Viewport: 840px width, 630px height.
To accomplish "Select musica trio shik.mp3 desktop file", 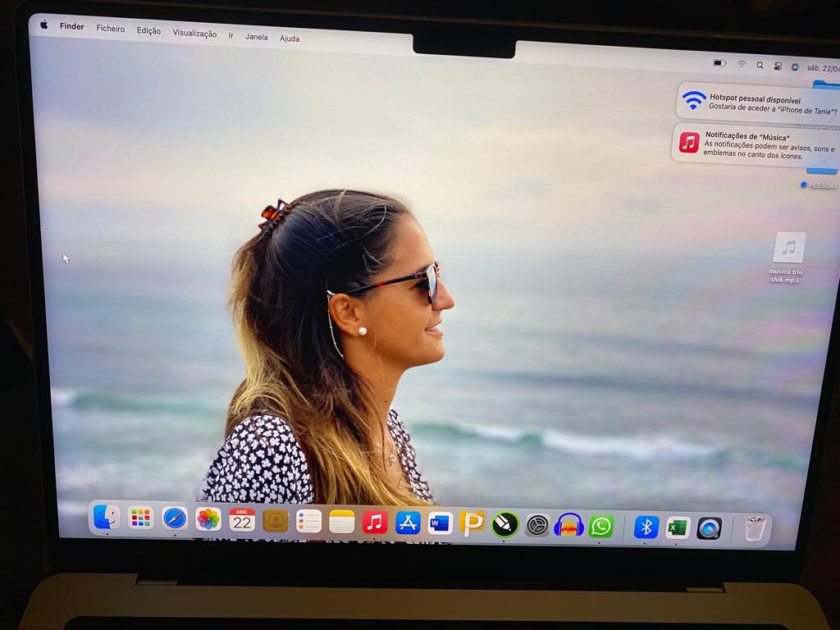I will (787, 258).
